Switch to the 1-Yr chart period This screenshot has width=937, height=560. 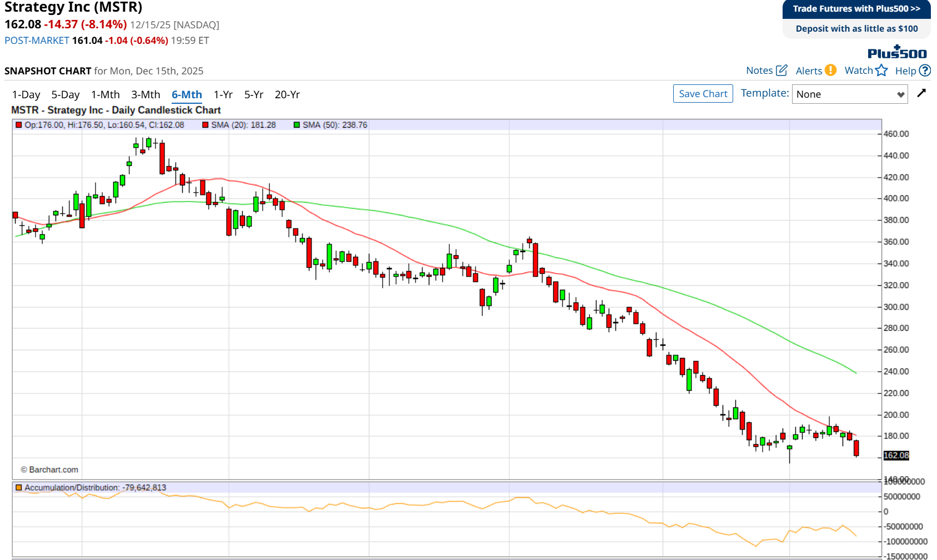pyautogui.click(x=223, y=95)
